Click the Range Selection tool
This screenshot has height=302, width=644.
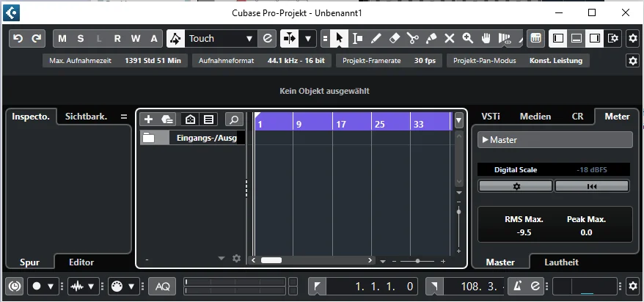357,39
